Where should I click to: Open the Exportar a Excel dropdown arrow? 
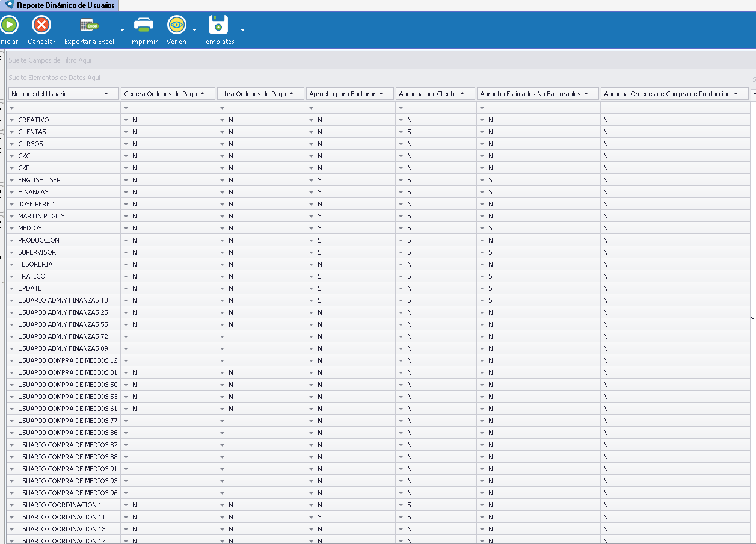[122, 30]
